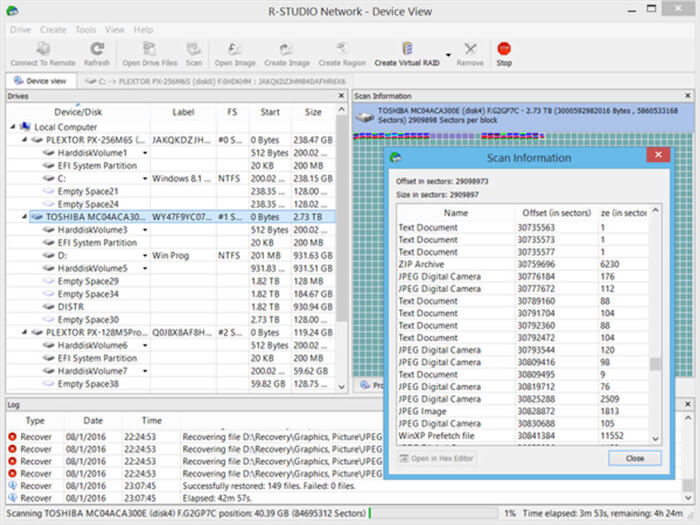This screenshot has height=525, width=700.
Task: Click the Create Region toolbar icon
Action: [x=342, y=54]
